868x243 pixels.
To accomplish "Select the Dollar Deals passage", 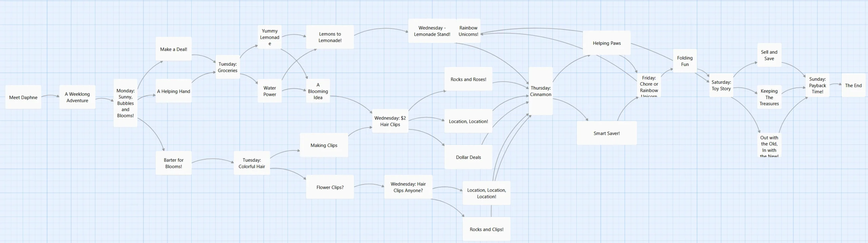I will coord(468,157).
